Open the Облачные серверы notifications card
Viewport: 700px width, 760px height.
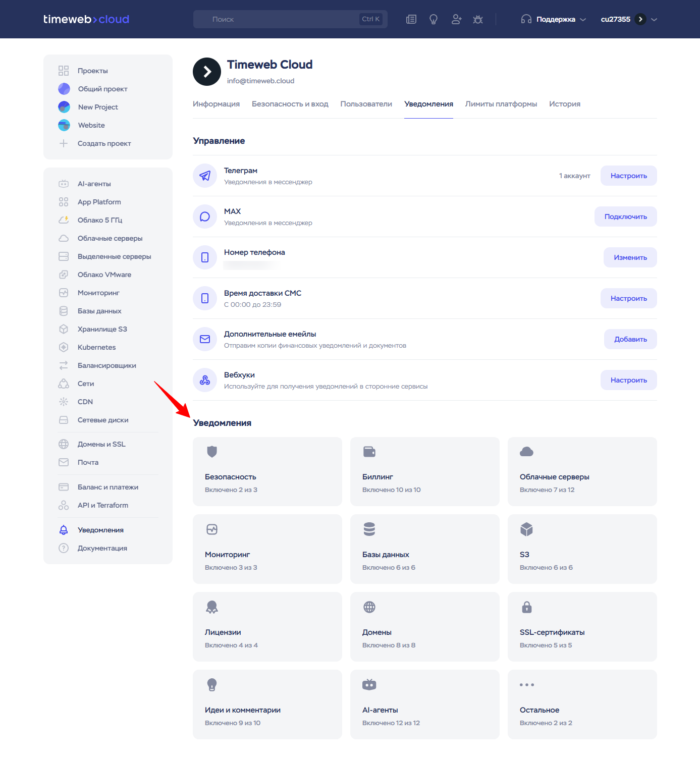[582, 471]
